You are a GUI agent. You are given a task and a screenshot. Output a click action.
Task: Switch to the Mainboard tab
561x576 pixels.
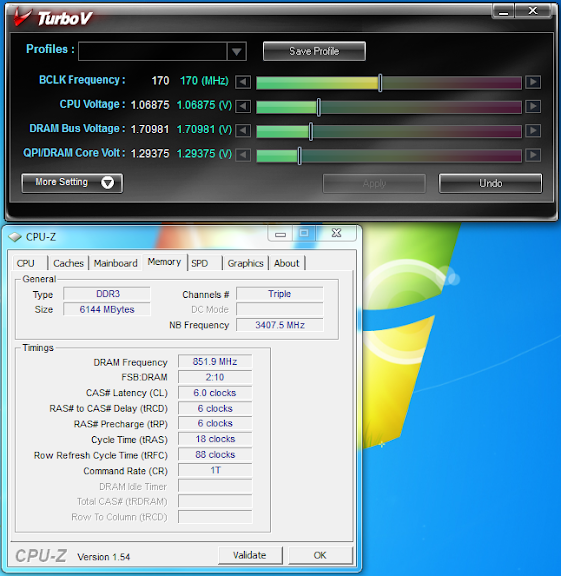pos(115,263)
